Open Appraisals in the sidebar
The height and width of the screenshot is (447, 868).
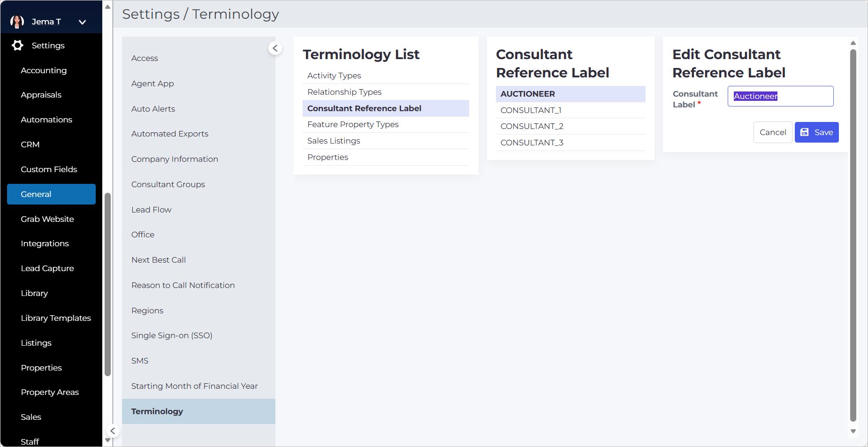(41, 95)
